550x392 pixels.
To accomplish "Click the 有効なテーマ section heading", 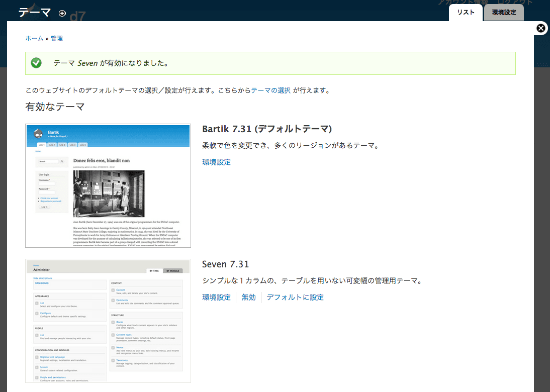I will point(55,107).
